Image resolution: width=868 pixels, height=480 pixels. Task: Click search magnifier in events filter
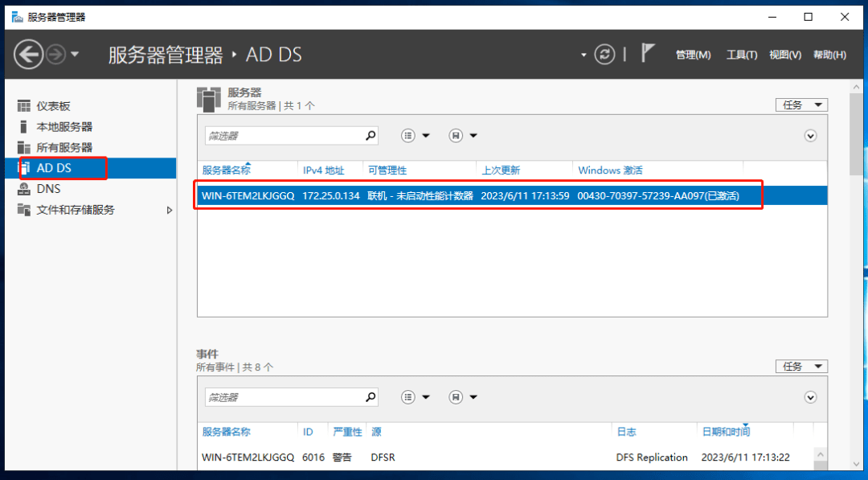tap(371, 397)
